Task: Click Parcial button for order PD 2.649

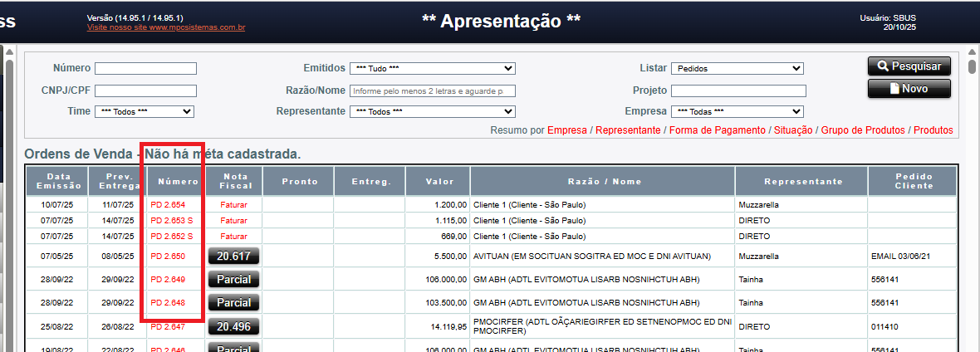Action: (x=233, y=280)
